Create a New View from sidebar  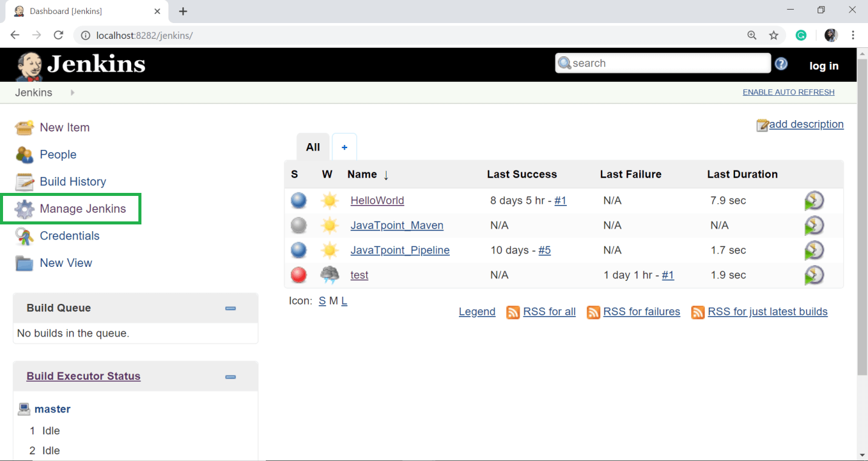pyautogui.click(x=66, y=263)
